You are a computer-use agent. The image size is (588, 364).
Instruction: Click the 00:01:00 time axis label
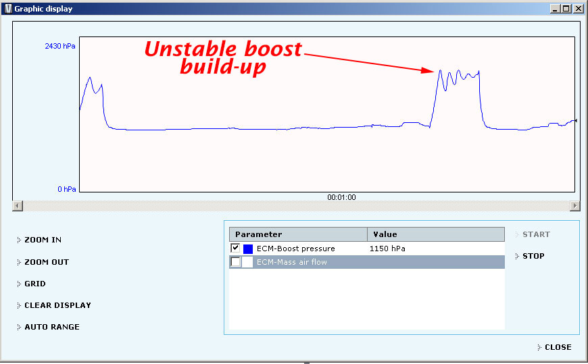click(341, 197)
